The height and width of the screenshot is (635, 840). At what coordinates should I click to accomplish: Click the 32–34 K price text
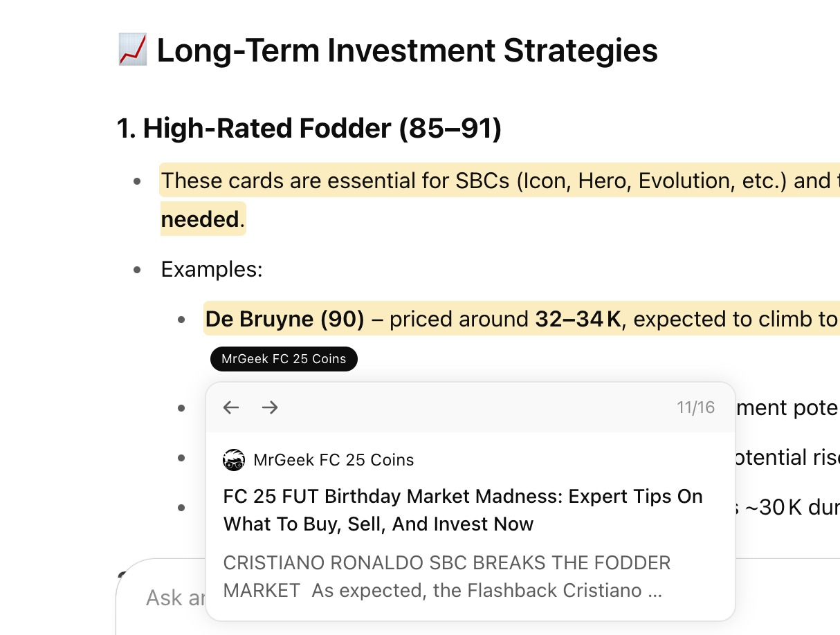pyautogui.click(x=578, y=319)
